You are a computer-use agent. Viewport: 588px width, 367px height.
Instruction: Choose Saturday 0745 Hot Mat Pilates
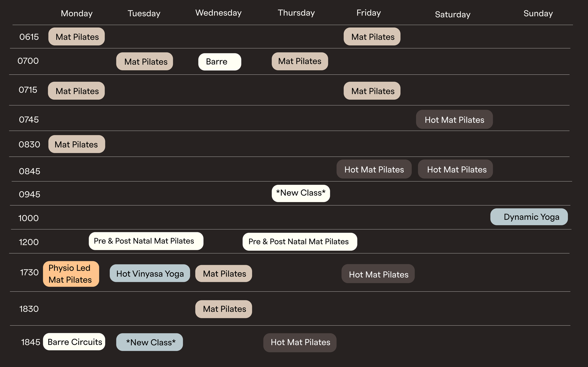(x=454, y=120)
